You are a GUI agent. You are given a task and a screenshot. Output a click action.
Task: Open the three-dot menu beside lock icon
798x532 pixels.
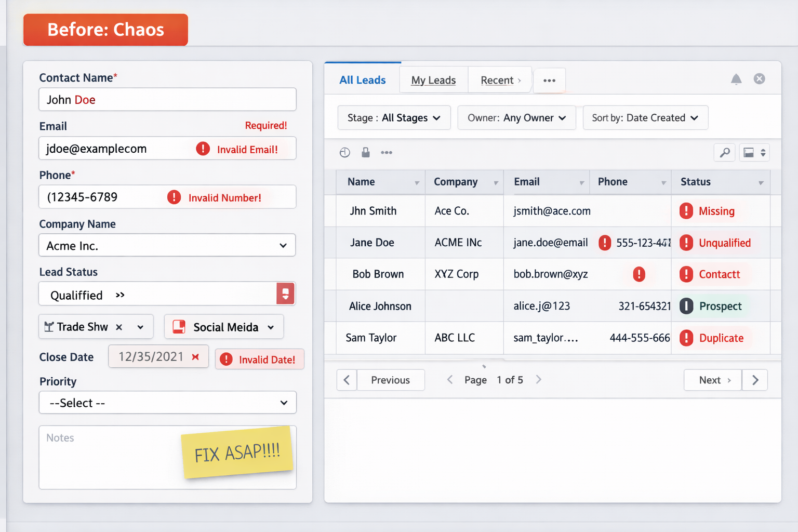point(387,152)
